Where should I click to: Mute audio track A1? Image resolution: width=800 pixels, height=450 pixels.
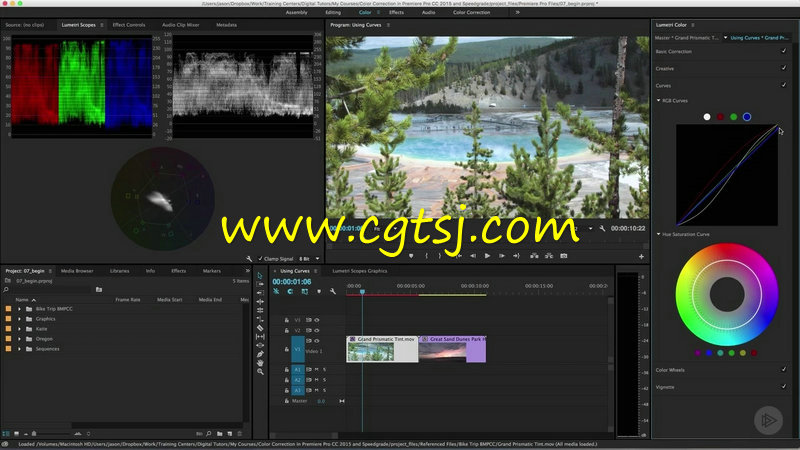click(x=317, y=369)
